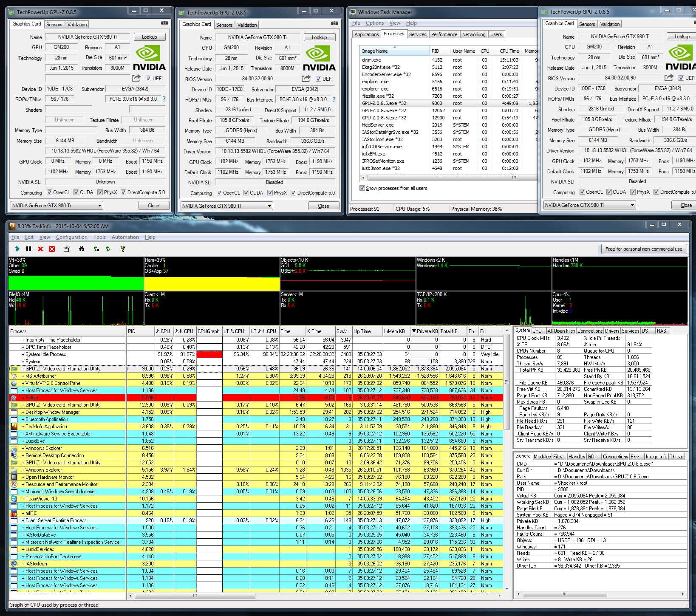Toggle UEFI checkbox in left GPU-Z window
This screenshot has height=616, width=696.
(148, 79)
